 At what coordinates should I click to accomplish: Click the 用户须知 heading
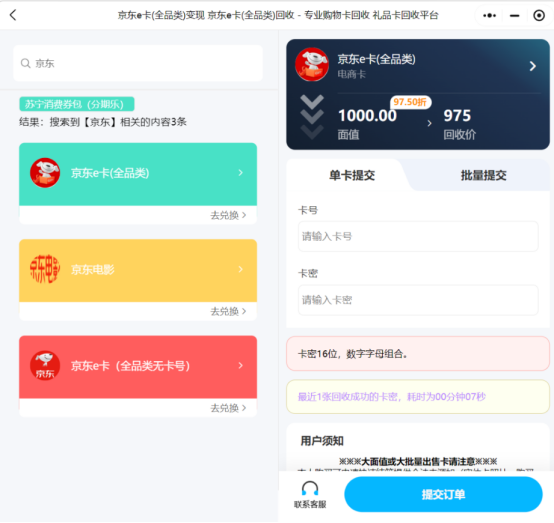tap(322, 441)
